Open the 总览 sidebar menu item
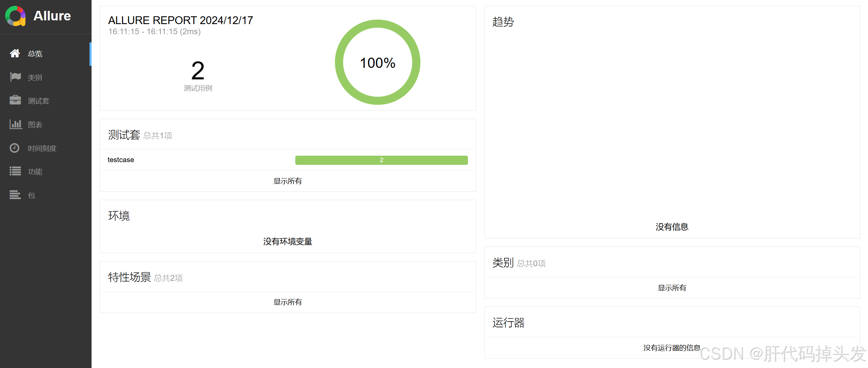868x368 pixels. [35, 54]
